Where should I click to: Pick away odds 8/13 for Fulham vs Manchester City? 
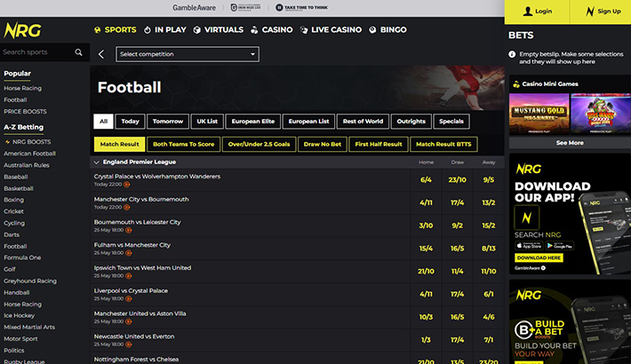[489, 249]
